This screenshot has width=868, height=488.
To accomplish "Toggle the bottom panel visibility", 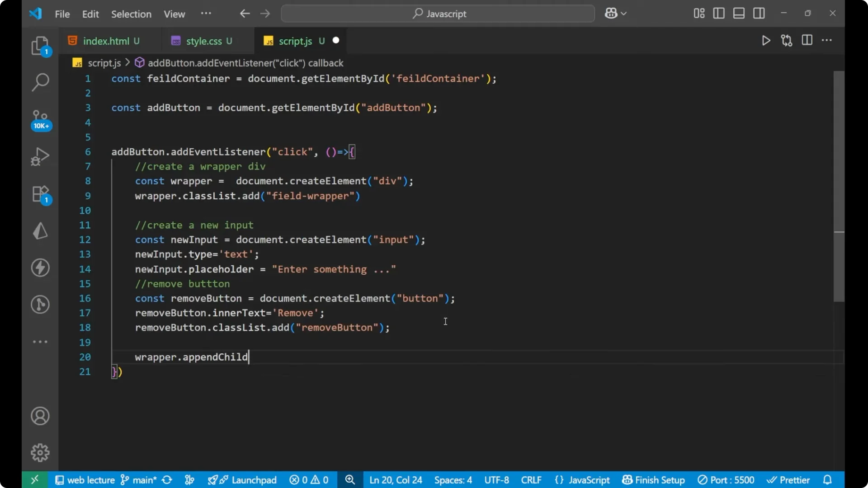I will pos(739,13).
